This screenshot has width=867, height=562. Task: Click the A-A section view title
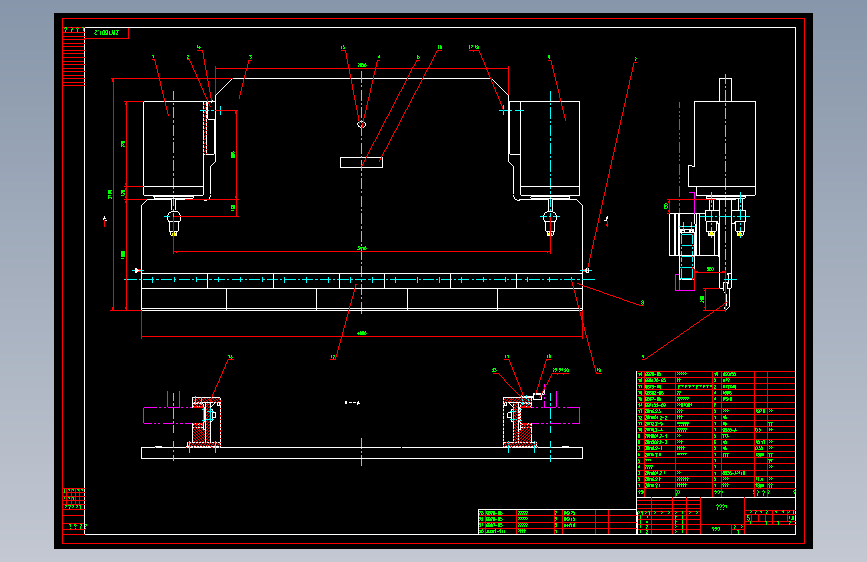[x=352, y=403]
